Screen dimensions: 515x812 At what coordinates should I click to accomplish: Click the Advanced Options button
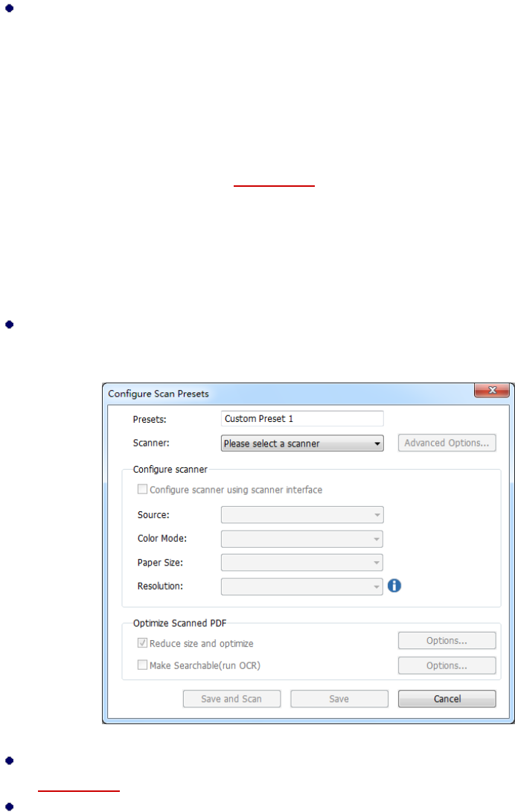(447, 443)
